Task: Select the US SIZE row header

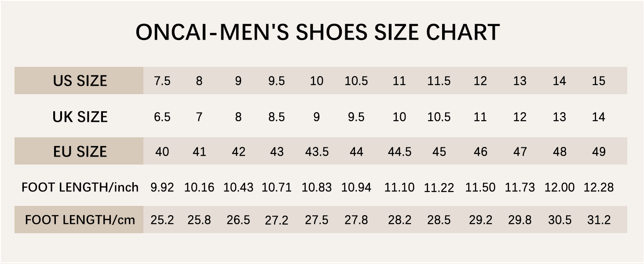Action: (80, 81)
